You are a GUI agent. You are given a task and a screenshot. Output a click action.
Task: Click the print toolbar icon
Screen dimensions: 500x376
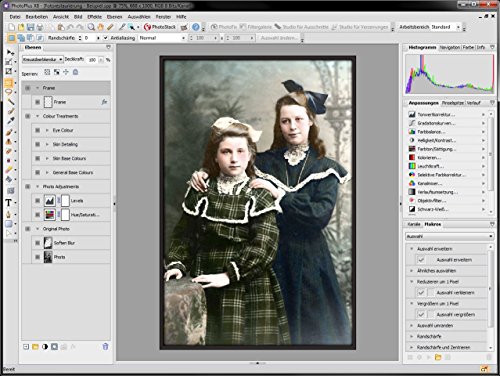coord(40,27)
